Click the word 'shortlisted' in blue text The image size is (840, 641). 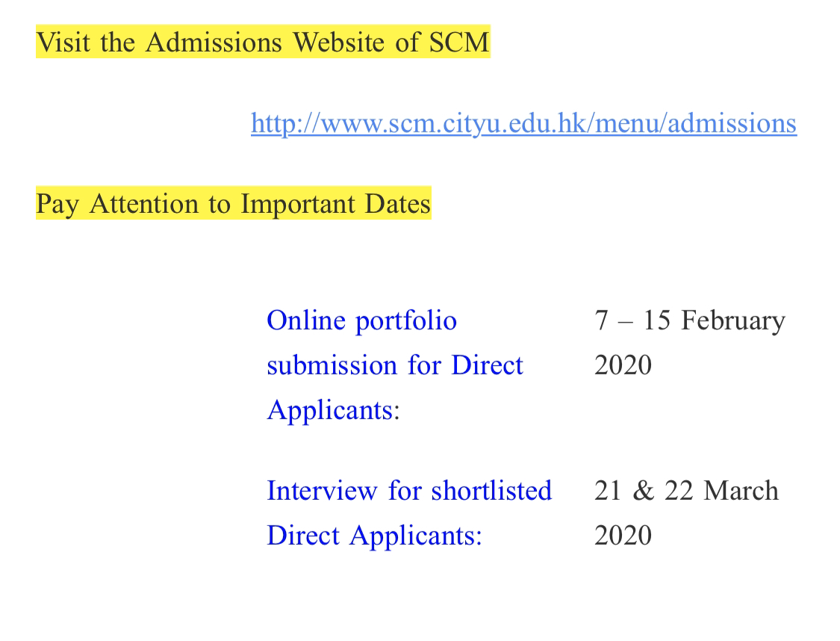click(x=491, y=491)
